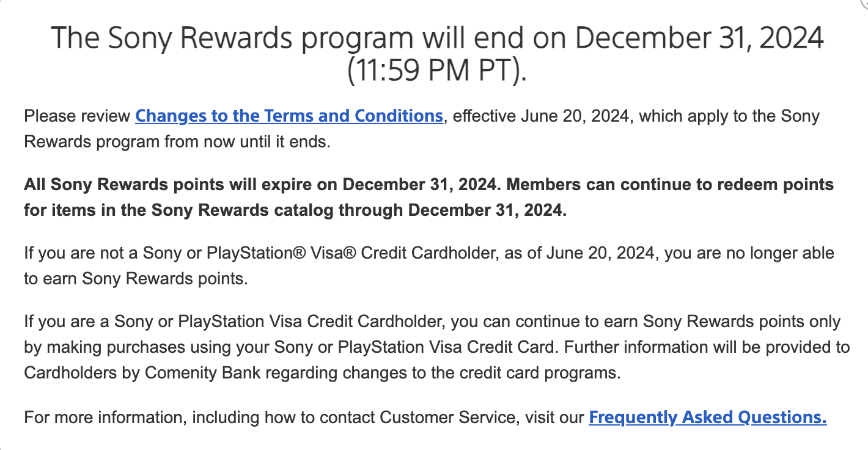Click the 'For more information' text about Customer Service

[x=306, y=418]
